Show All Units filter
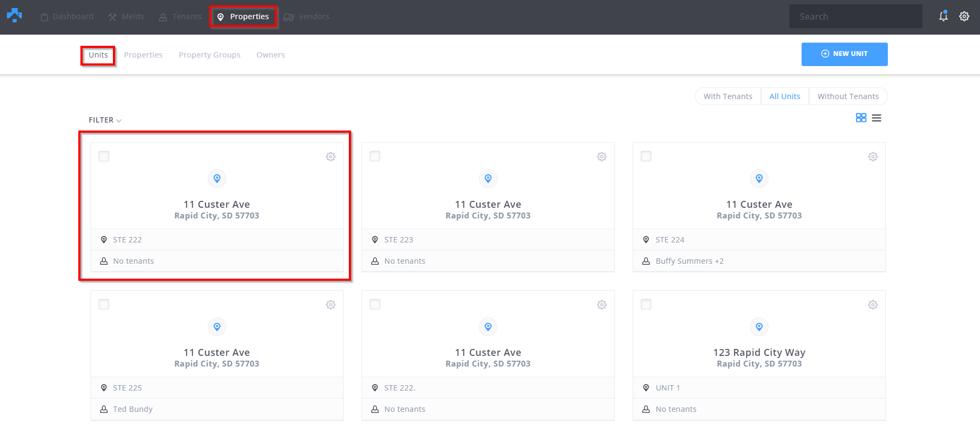 point(785,96)
